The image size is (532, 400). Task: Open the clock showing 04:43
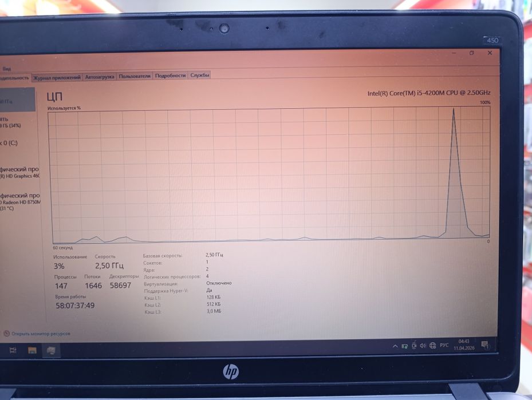pyautogui.click(x=464, y=344)
